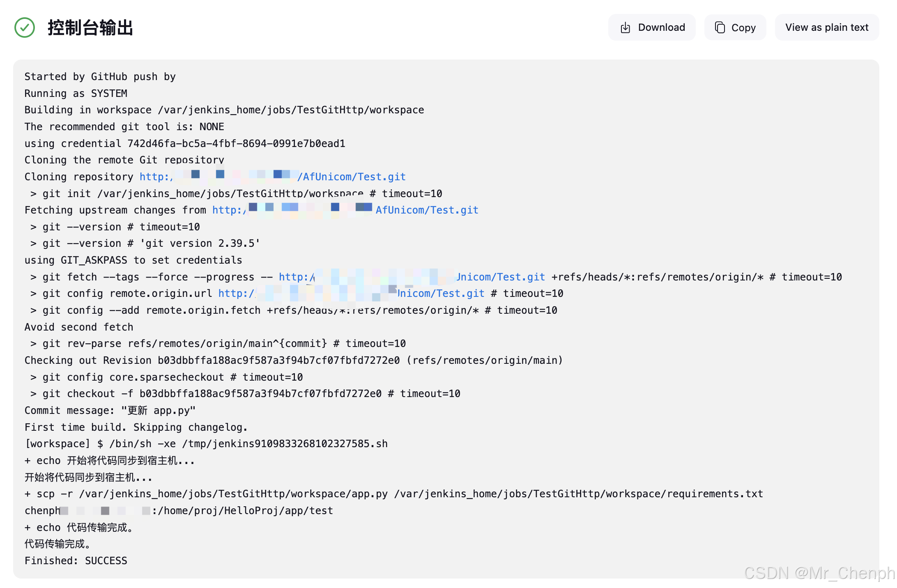
Task: Click the Finished: SUCCESS line
Action: [x=76, y=561]
